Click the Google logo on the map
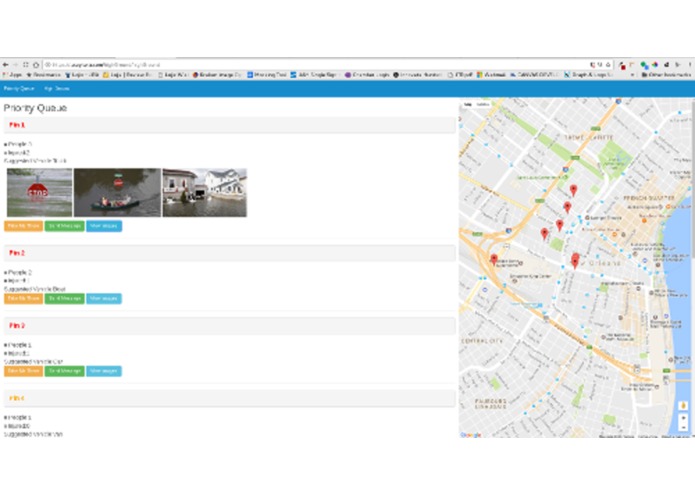Screen dimensions: 695x494 click(x=471, y=435)
